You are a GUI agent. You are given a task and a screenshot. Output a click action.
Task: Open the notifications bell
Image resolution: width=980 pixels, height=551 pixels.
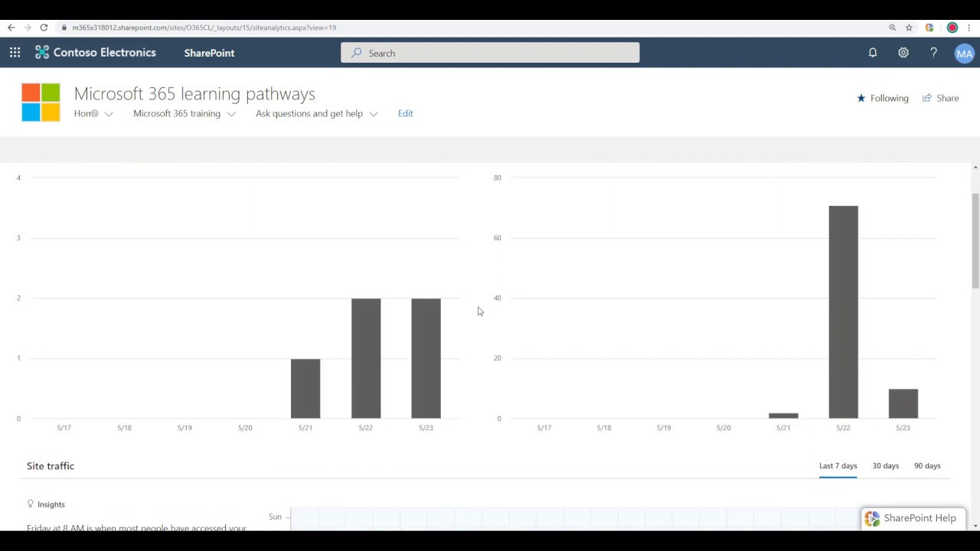(873, 53)
